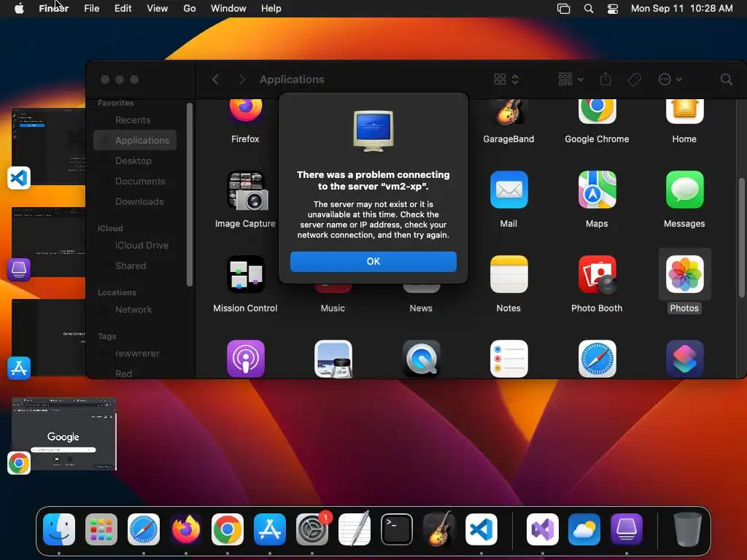Open the Apple menu
Image resolution: width=747 pixels, height=560 pixels.
pyautogui.click(x=19, y=9)
